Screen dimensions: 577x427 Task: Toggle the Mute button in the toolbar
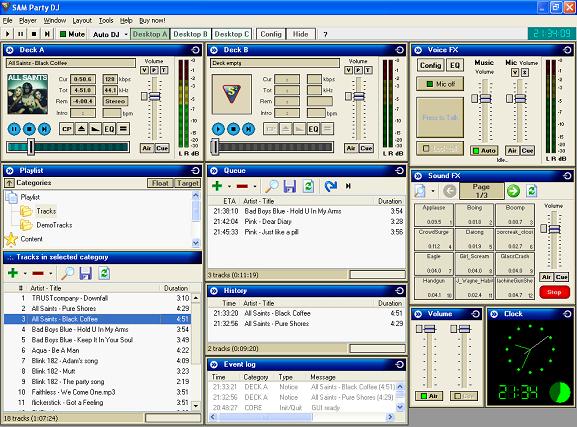[x=72, y=34]
